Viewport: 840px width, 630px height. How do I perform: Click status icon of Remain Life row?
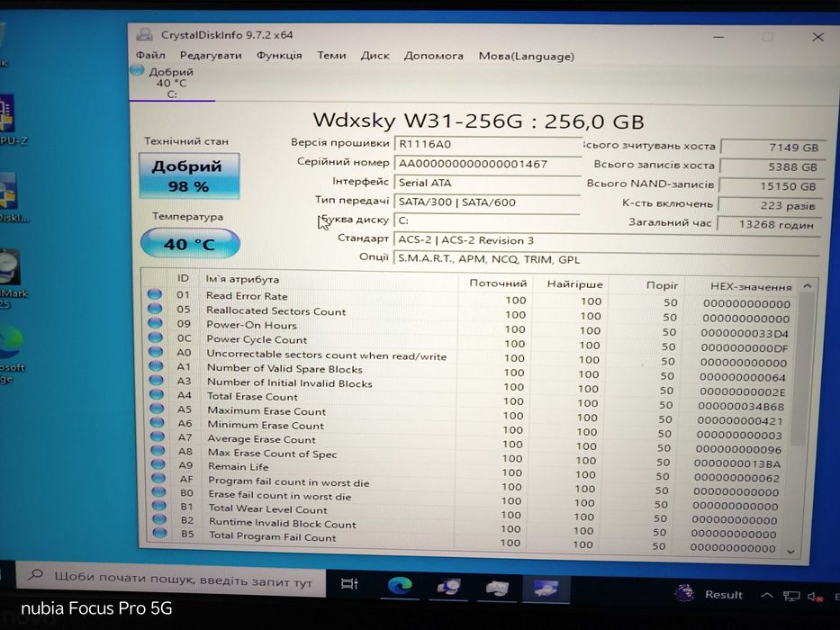(158, 463)
